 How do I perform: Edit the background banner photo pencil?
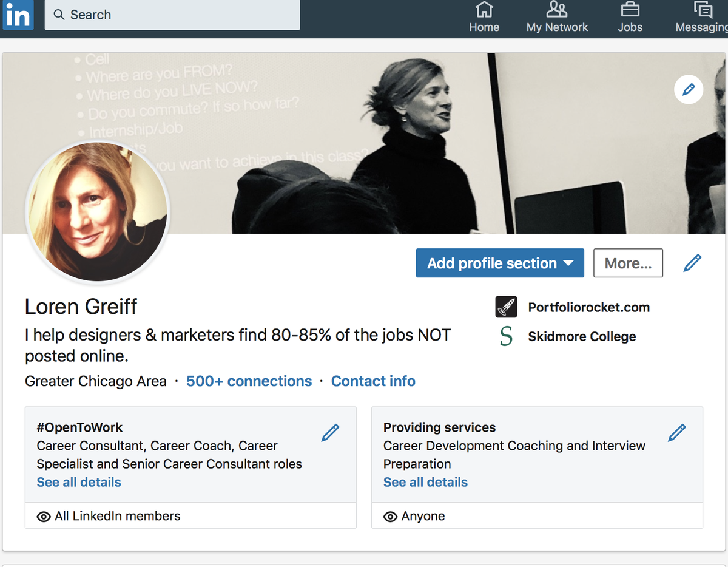(x=689, y=90)
